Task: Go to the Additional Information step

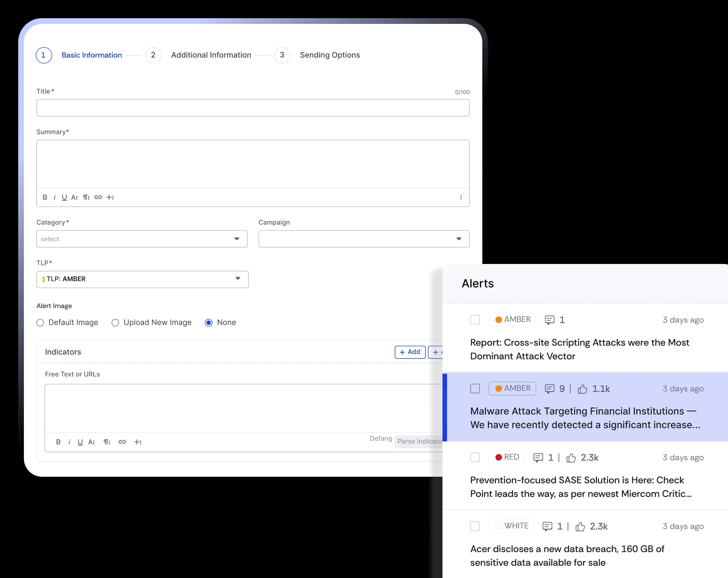Action: (211, 55)
